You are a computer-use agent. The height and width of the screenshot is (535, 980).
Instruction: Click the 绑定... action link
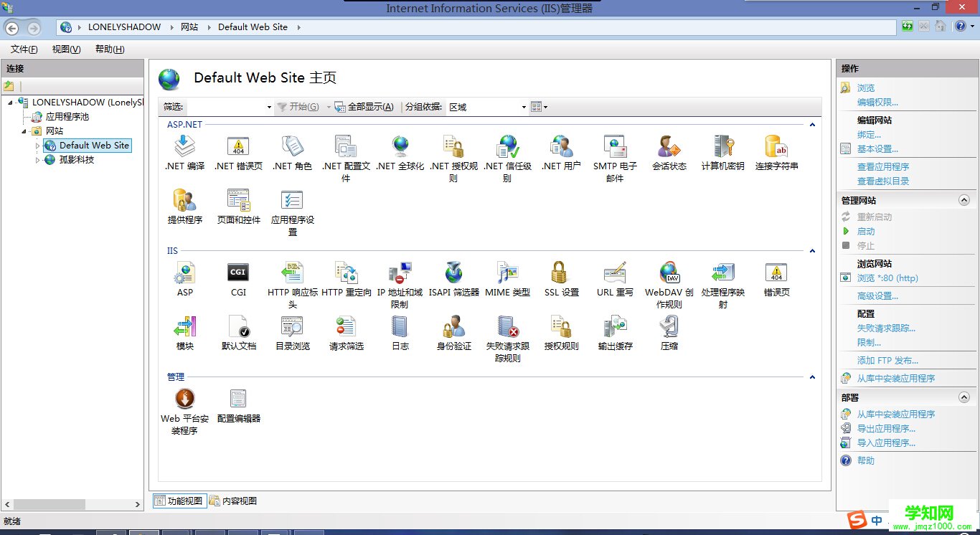pos(869,135)
